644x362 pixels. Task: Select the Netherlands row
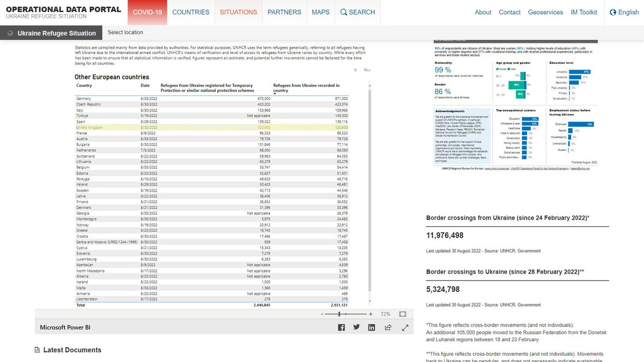(x=211, y=150)
